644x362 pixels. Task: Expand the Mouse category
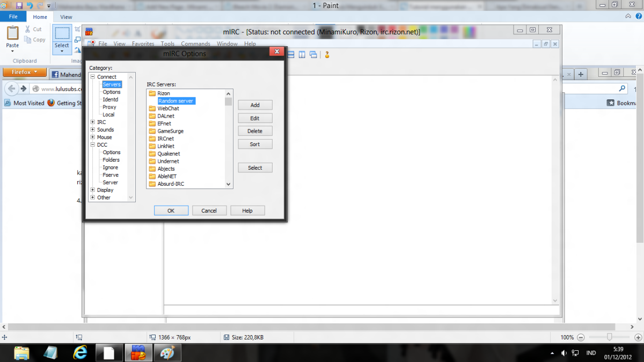93,137
